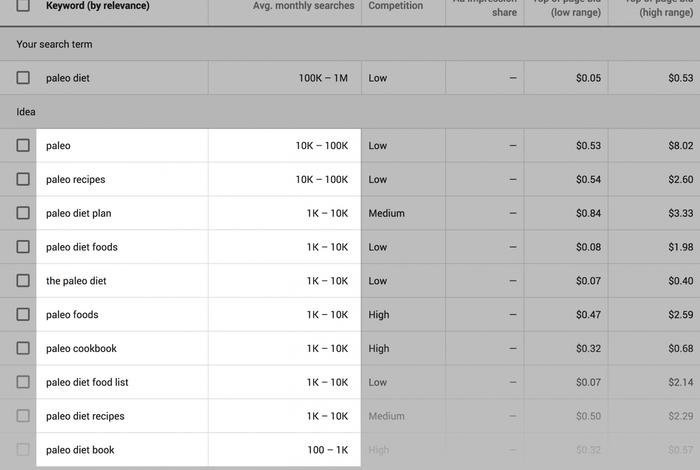Tick the paleo diet plan checkbox
The height and width of the screenshot is (470, 700).
23,213
